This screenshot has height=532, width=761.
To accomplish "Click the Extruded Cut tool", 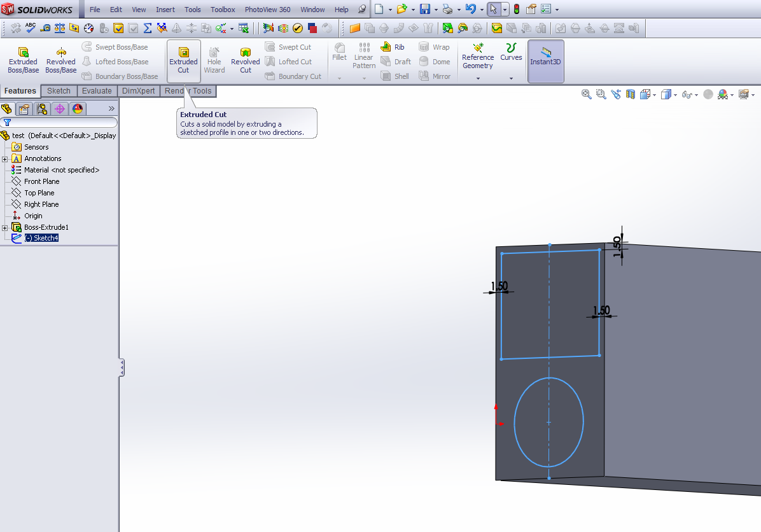I will tap(183, 60).
